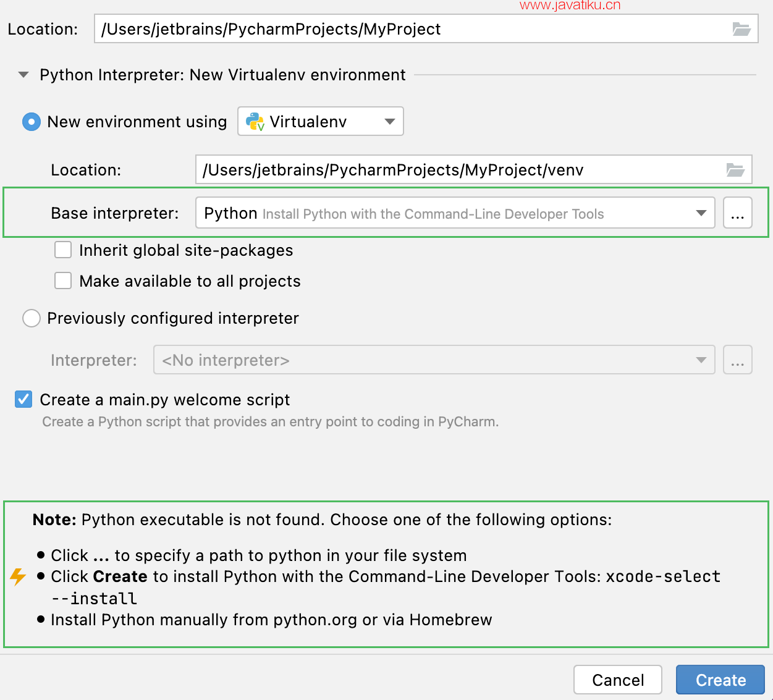773x700 pixels.
Task: Click the specify a path to python bullet
Action: point(259,555)
